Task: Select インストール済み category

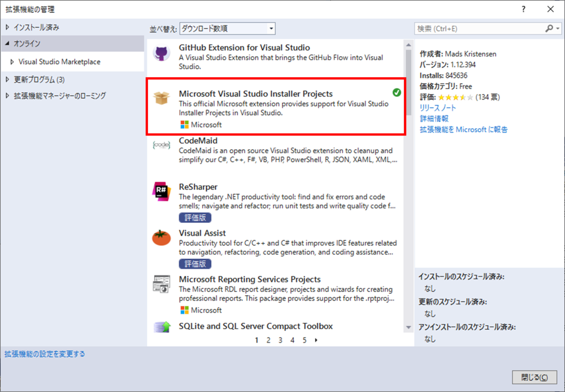Action: coord(36,27)
